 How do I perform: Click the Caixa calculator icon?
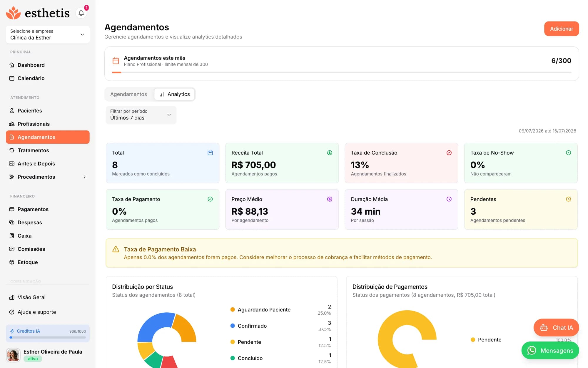[x=12, y=236]
